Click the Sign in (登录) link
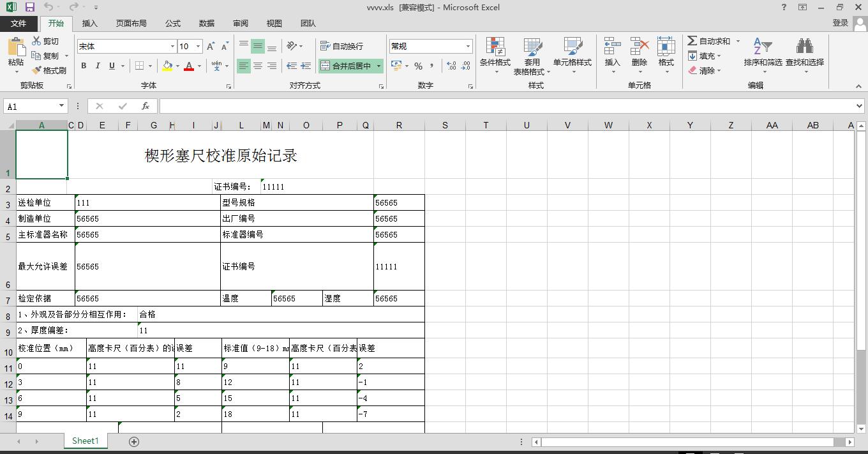Viewport: 868px width, 454px height. pyautogui.click(x=840, y=23)
